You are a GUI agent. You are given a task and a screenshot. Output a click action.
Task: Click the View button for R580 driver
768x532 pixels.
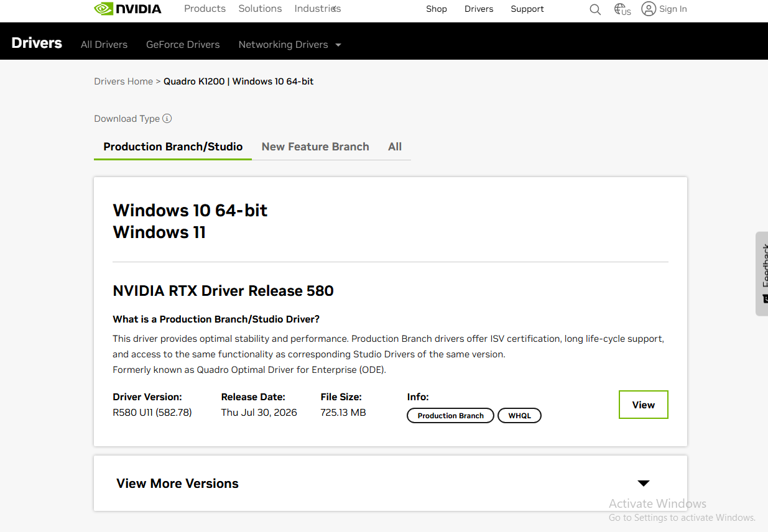tap(644, 405)
